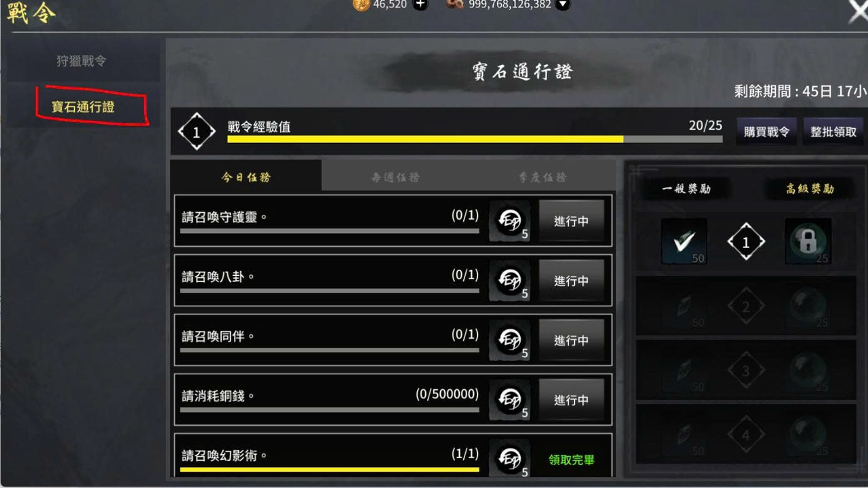Open the 寶石通行證 sidebar tab
This screenshot has height=488, width=868.
[83, 107]
